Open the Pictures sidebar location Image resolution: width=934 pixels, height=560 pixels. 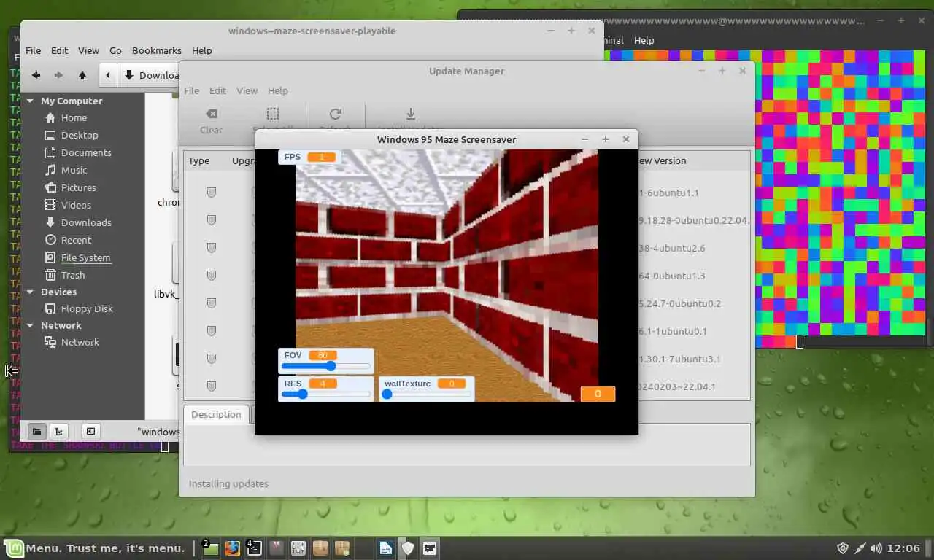(x=78, y=187)
